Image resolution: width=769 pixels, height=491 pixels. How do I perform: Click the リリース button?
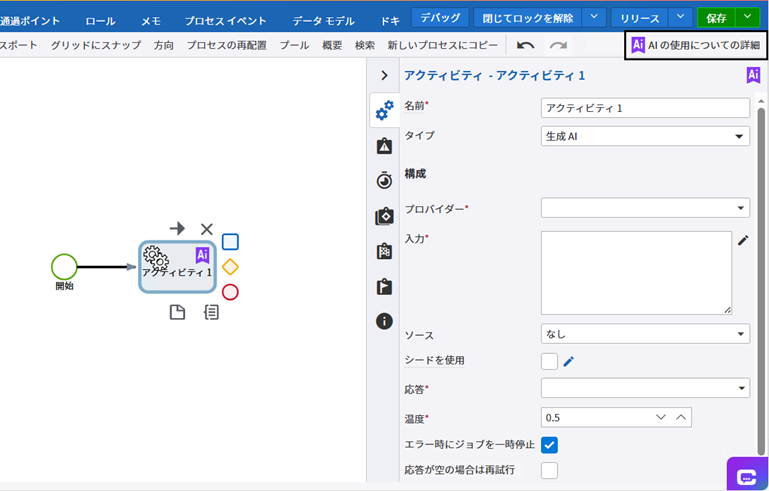coord(640,18)
